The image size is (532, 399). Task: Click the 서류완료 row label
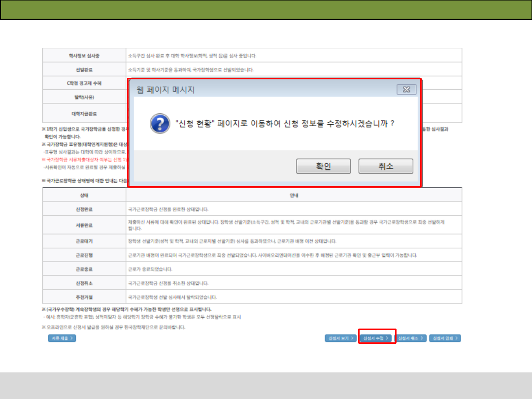[84, 225]
